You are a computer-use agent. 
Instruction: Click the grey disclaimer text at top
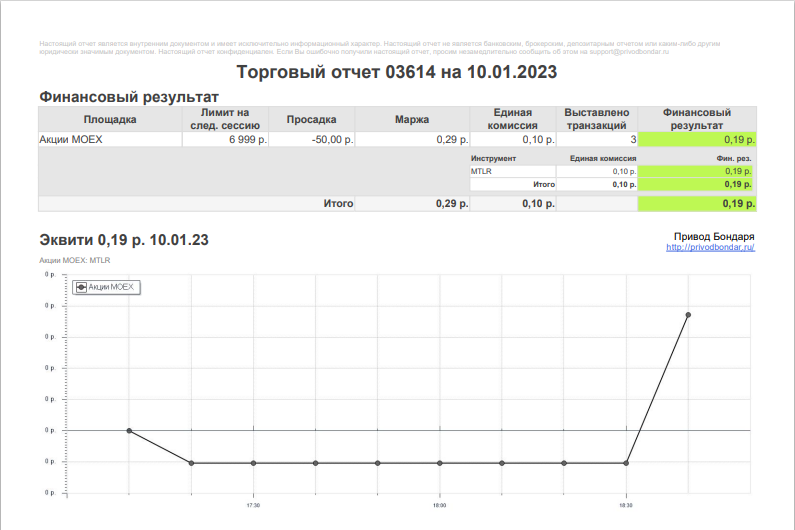click(x=380, y=48)
